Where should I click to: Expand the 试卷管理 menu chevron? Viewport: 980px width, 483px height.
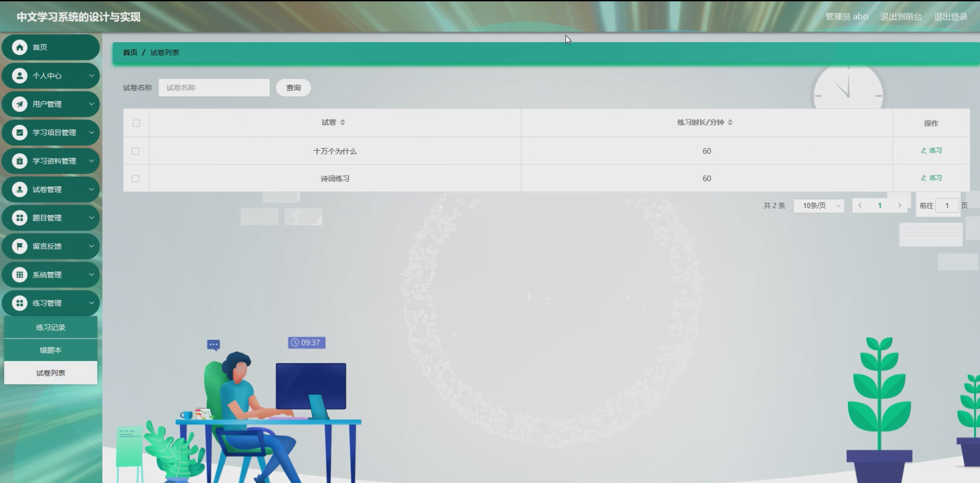coord(92,190)
